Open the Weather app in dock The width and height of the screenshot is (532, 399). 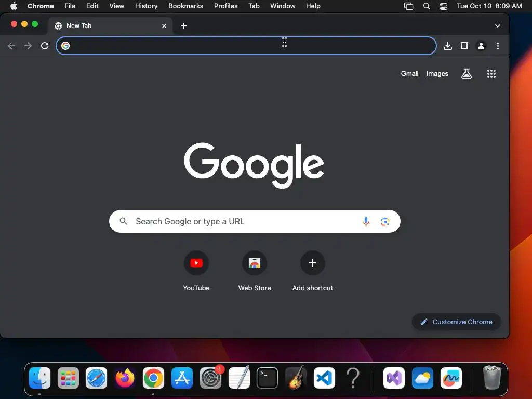point(422,378)
